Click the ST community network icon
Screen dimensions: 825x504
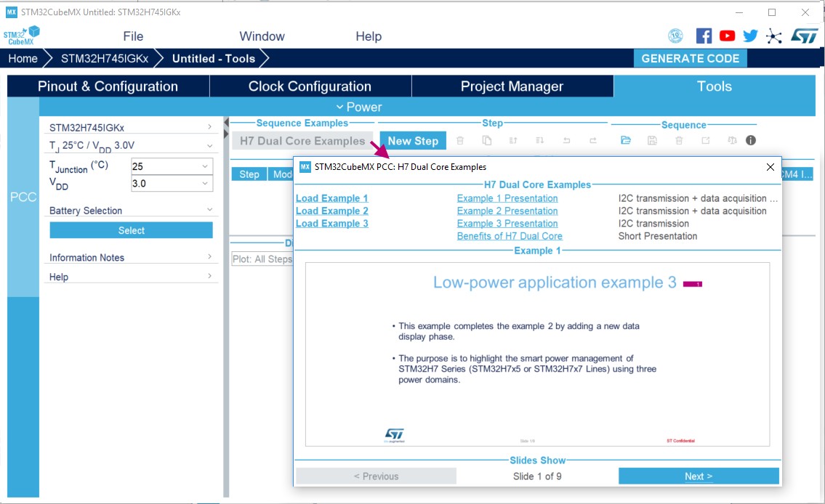[773, 36]
